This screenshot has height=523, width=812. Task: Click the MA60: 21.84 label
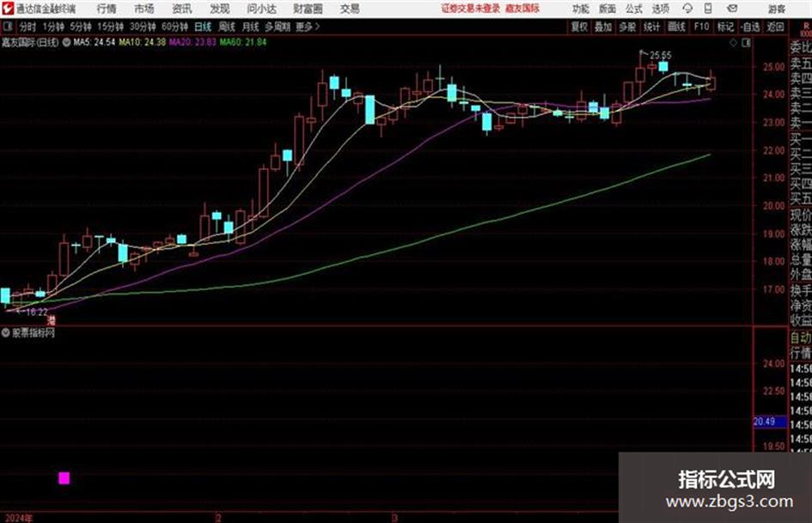point(243,42)
